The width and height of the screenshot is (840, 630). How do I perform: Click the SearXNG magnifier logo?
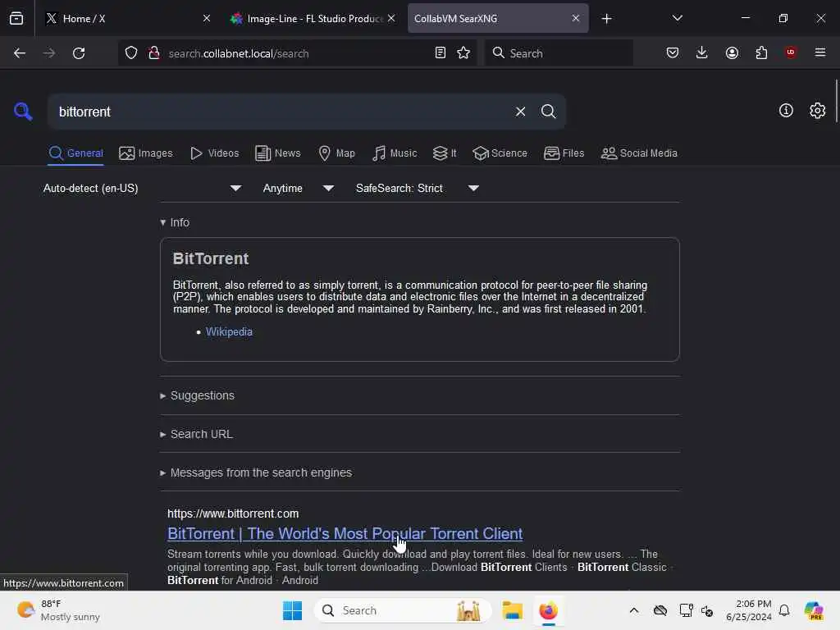(x=23, y=112)
